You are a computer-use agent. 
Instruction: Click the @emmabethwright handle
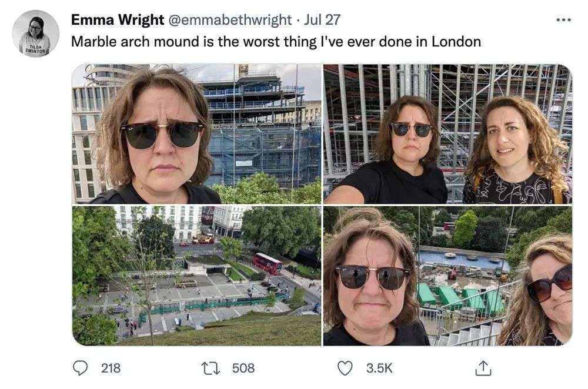pos(230,19)
